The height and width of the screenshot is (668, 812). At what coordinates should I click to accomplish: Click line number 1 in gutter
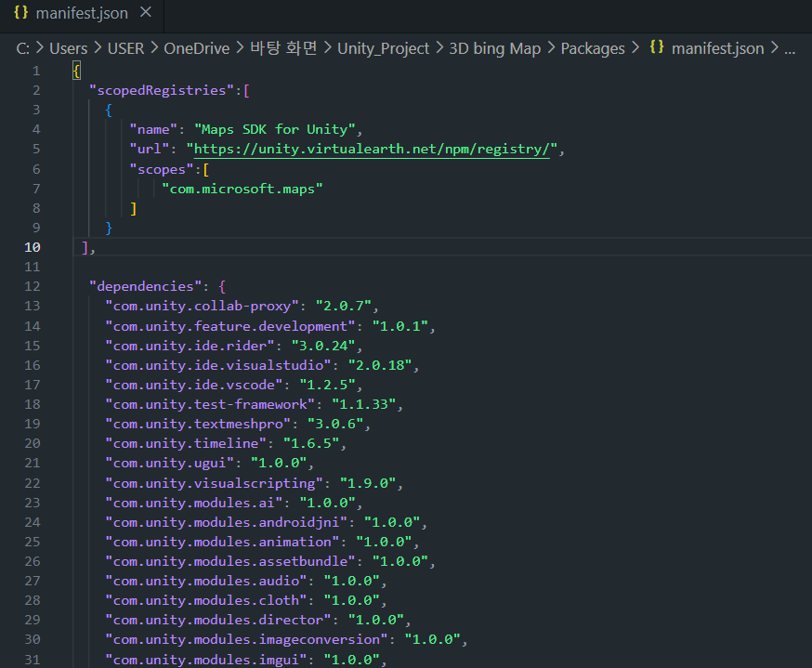point(35,71)
